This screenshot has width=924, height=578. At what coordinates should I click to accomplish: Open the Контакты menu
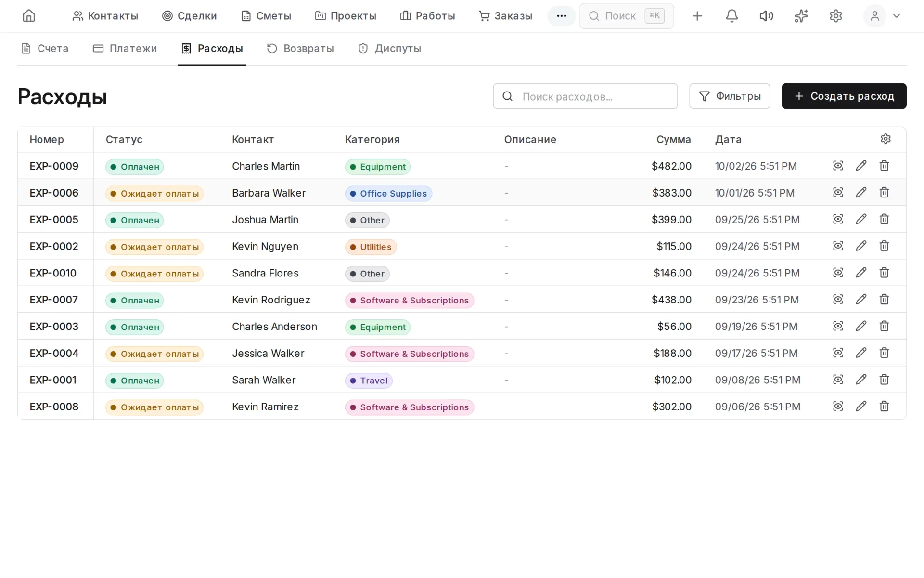(105, 16)
